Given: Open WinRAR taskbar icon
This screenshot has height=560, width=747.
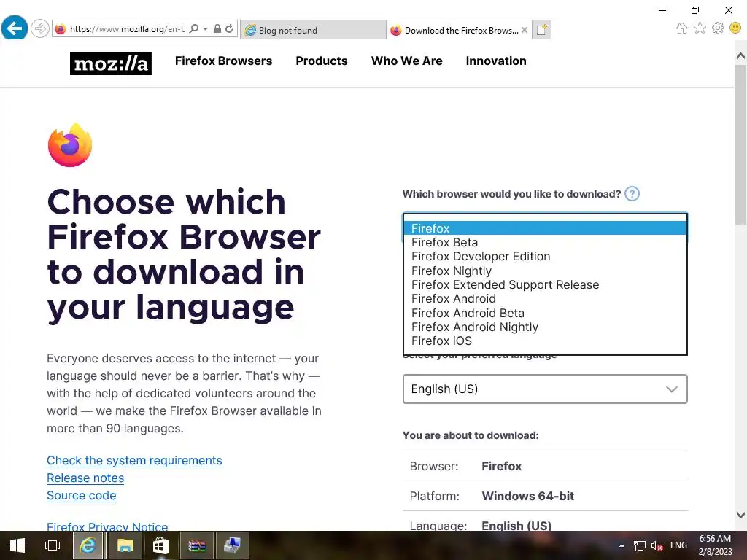Looking at the screenshot, I should [x=196, y=545].
